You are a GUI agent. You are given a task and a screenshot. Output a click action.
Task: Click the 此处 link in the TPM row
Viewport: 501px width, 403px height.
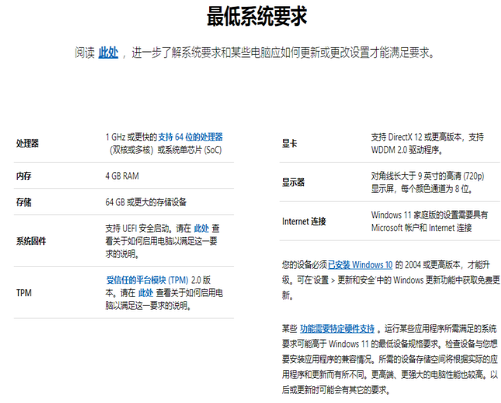(145, 293)
